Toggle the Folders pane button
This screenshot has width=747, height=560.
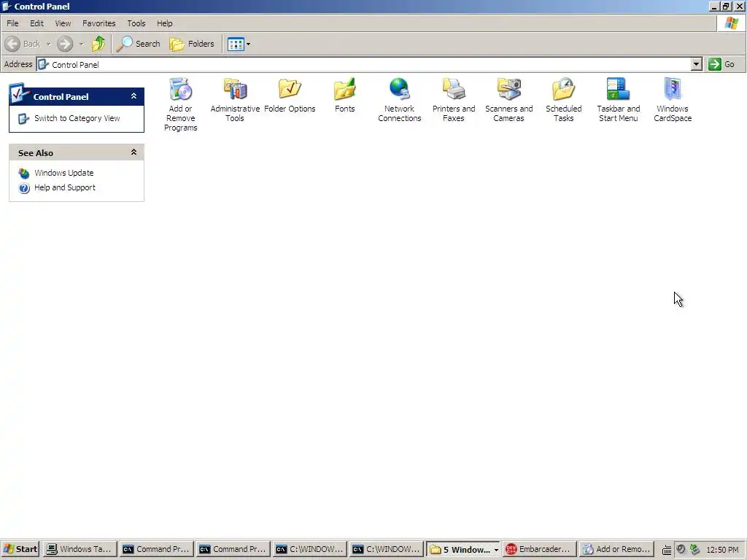192,44
